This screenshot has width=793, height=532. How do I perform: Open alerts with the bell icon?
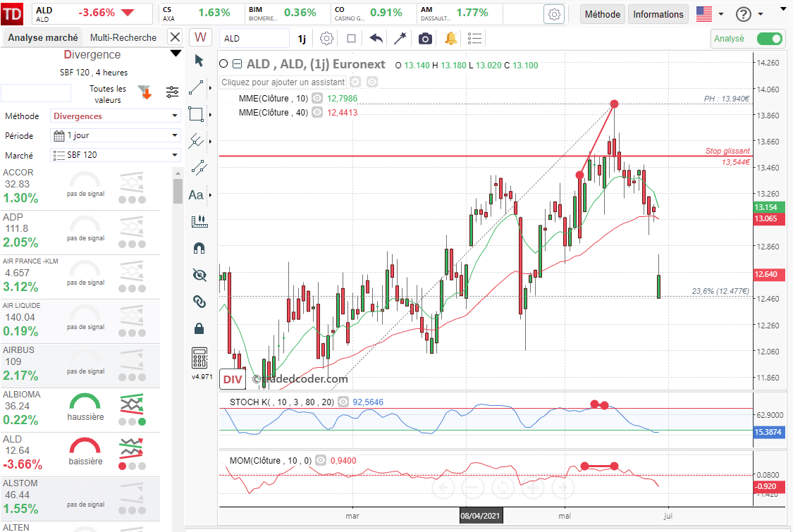click(x=450, y=39)
